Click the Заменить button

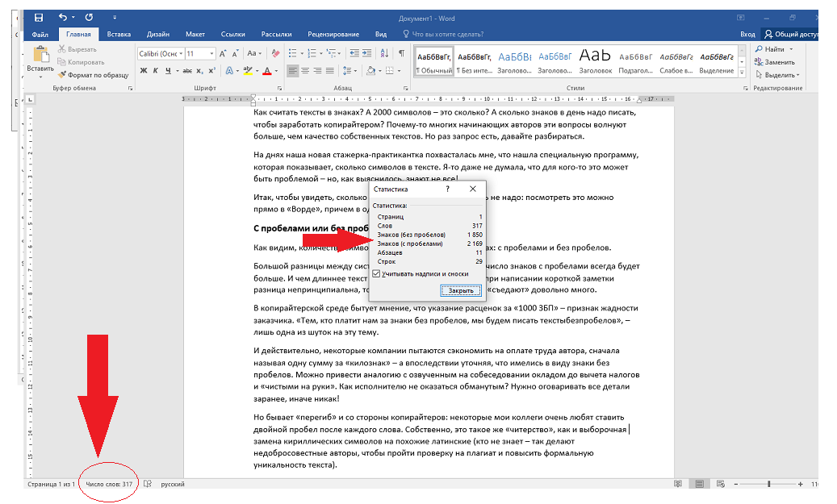775,62
